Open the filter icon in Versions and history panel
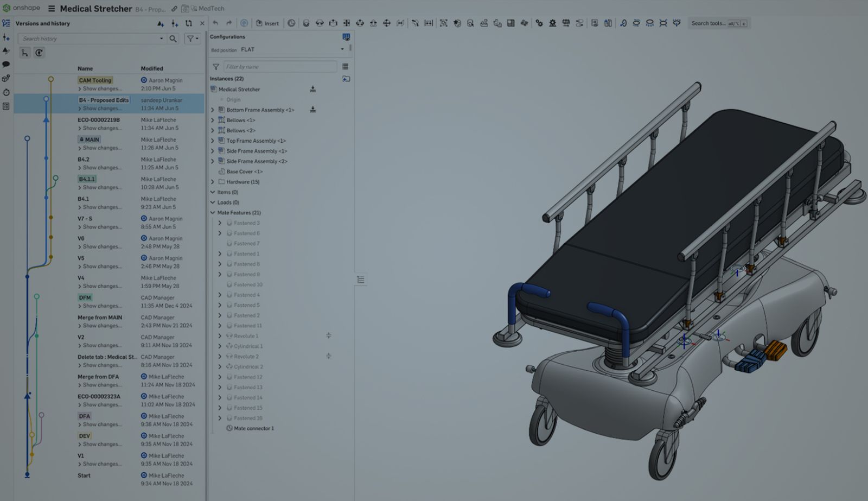This screenshot has width=868, height=501. 192,39
